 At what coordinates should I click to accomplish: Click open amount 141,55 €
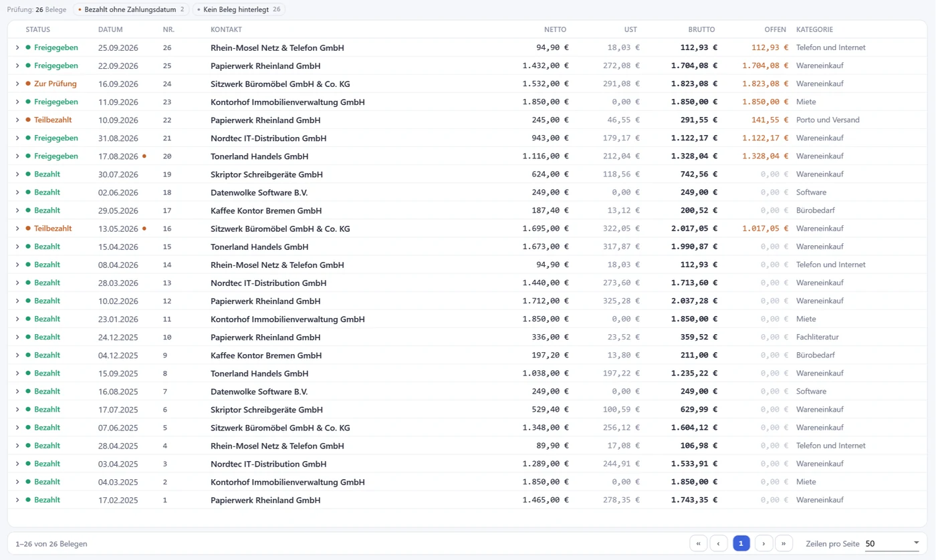pyautogui.click(x=770, y=120)
